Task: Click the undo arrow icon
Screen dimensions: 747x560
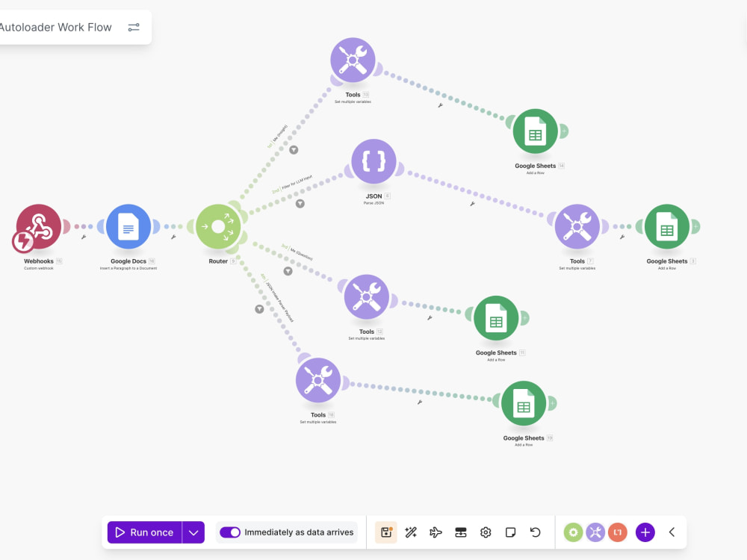Action: (535, 532)
